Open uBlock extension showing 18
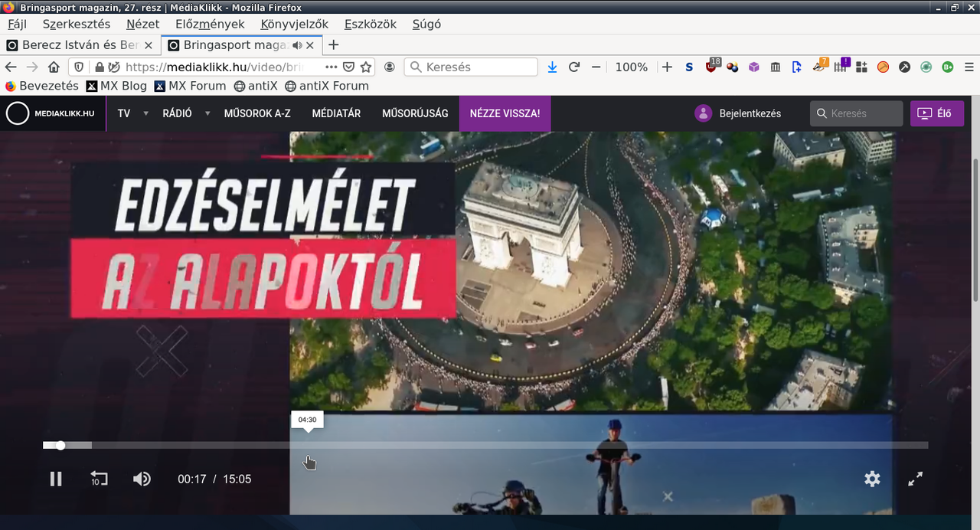980x530 pixels. (711, 66)
